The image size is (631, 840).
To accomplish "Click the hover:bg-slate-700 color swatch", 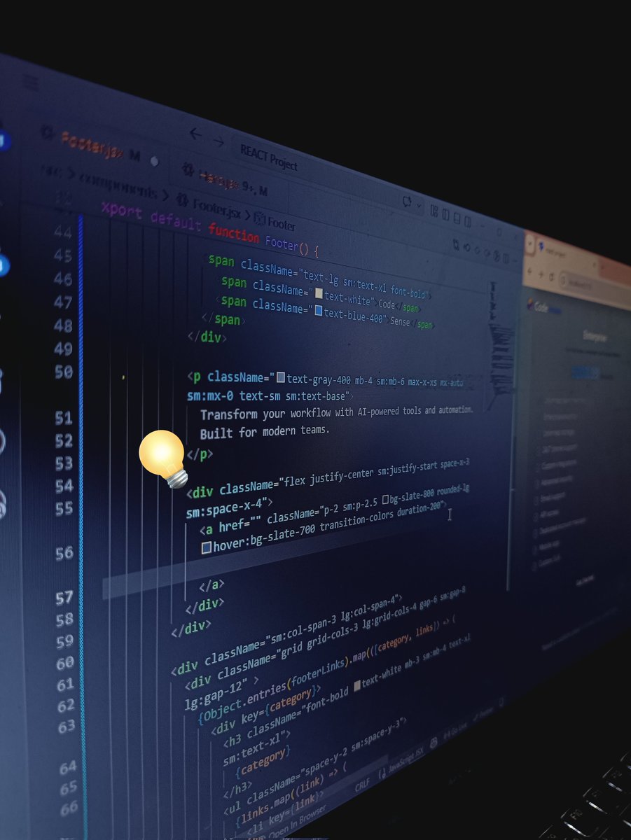I will pos(207,547).
